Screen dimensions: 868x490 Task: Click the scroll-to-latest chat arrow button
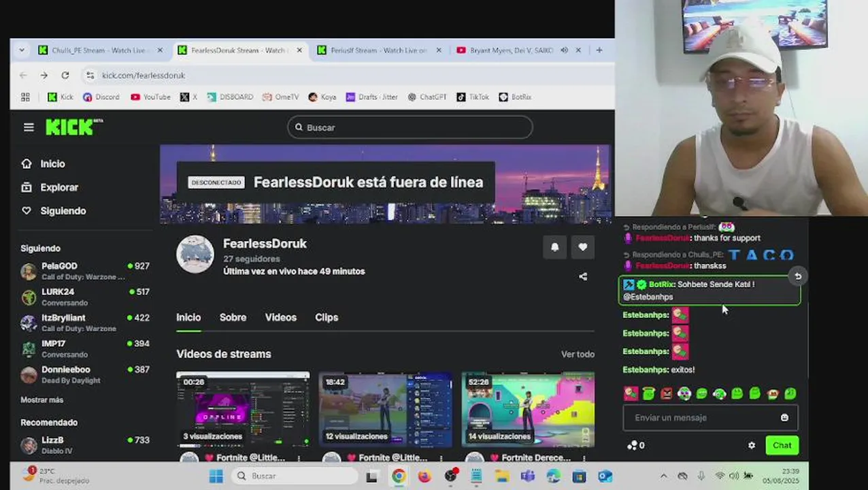pos(798,276)
